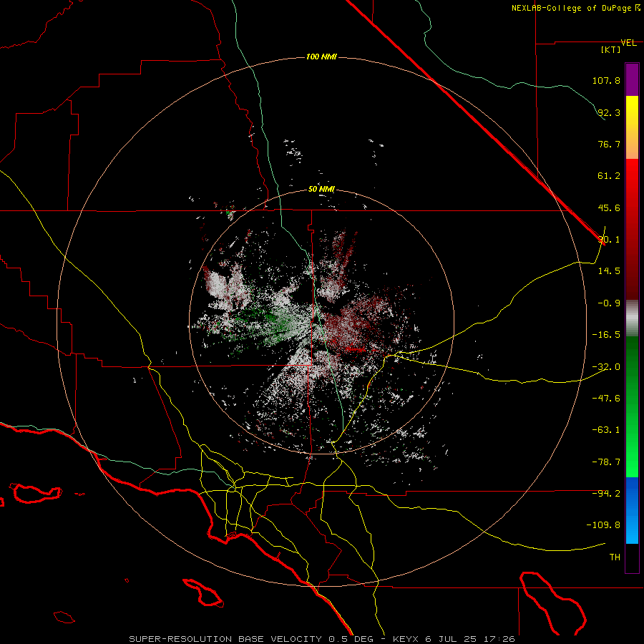Image resolution: width=644 pixels, height=644 pixels.
Task: Select the -63.1 velocity scale value
Action: click(606, 430)
